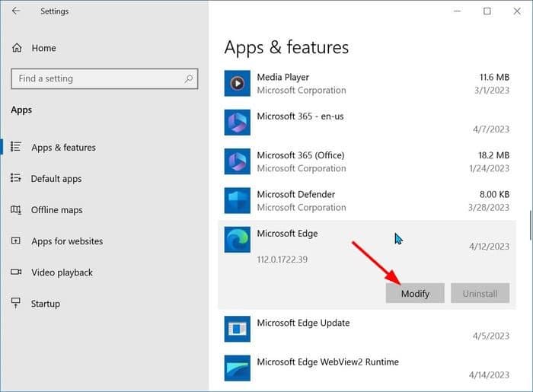Image resolution: width=533 pixels, height=392 pixels.
Task: Click Modify button for Microsoft Edge
Action: (415, 293)
